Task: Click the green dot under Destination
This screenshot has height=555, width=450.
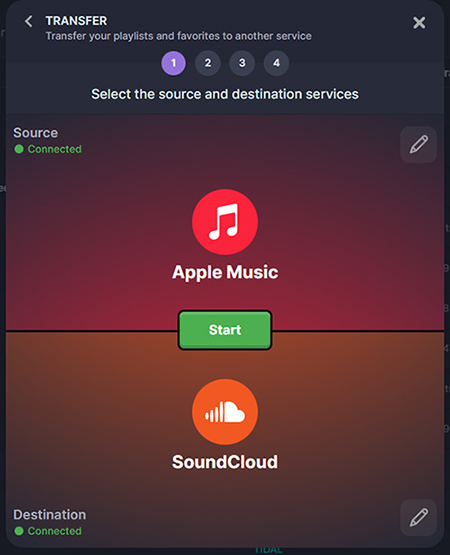Action: coord(19,531)
